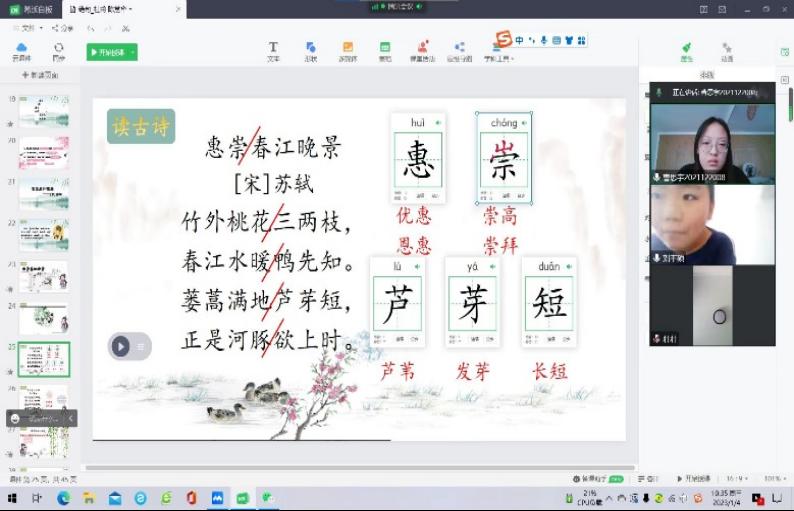
Task: Open the File (文件) menu
Action: [29, 28]
